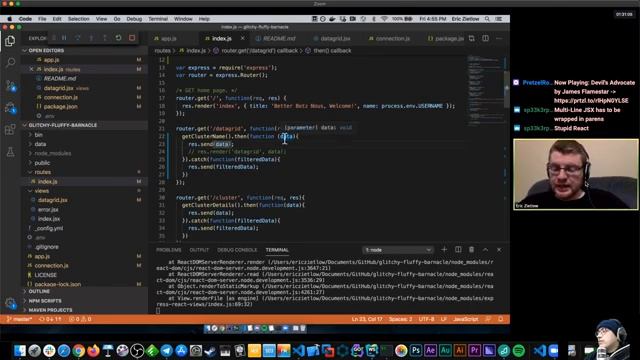Click the master branch in status bar
This screenshot has height=360, width=640.
click(x=19, y=319)
